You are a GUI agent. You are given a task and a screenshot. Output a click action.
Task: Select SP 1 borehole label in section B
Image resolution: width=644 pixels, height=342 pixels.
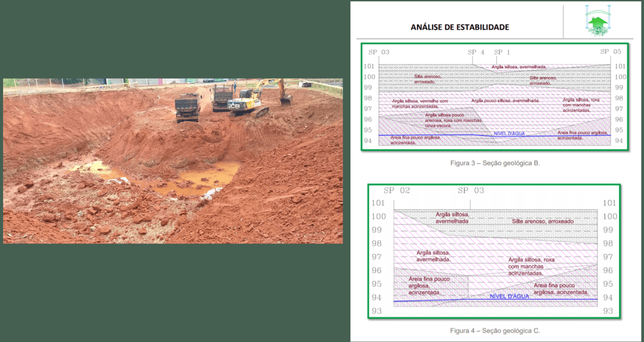(502, 52)
